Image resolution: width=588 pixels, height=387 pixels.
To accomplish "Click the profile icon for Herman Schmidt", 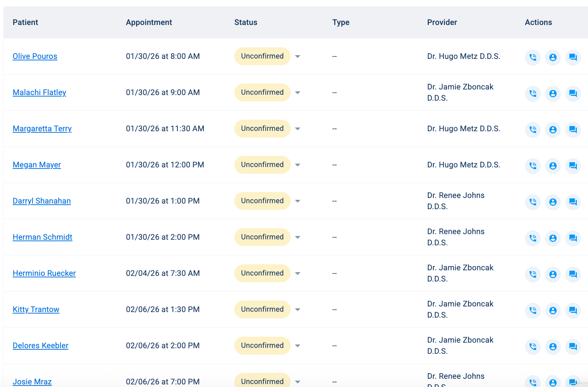I will point(553,238).
